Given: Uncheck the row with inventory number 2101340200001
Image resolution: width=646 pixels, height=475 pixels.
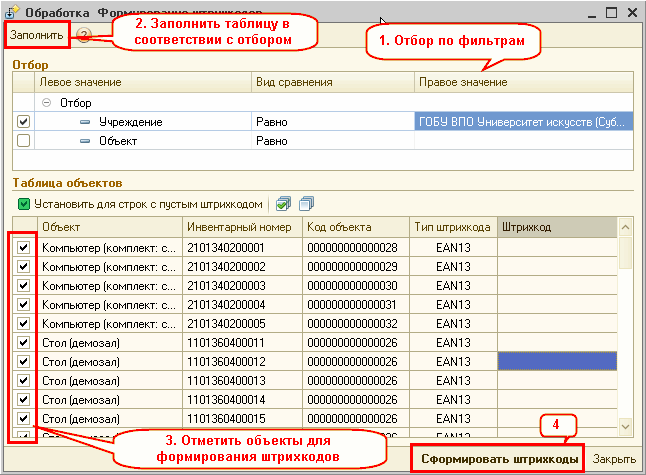Looking at the screenshot, I should coord(23,247).
